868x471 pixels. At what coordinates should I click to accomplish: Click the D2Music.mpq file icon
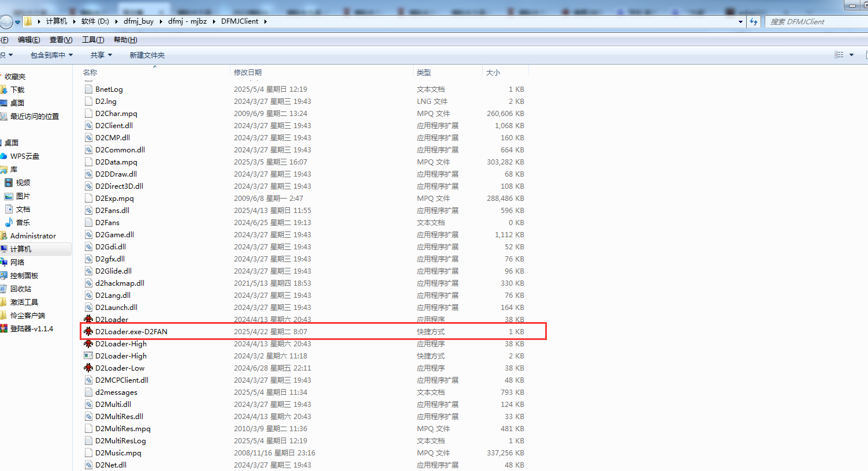click(88, 453)
